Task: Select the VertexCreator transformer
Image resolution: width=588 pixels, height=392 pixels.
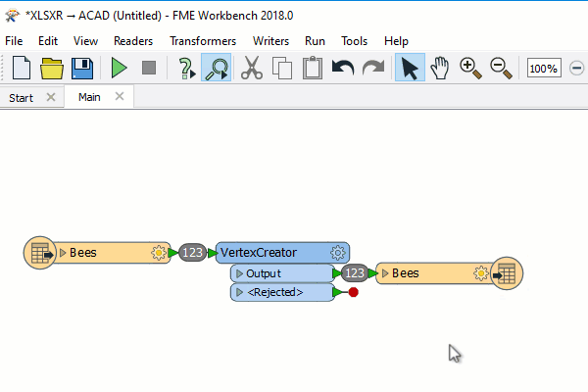Action: pyautogui.click(x=258, y=253)
